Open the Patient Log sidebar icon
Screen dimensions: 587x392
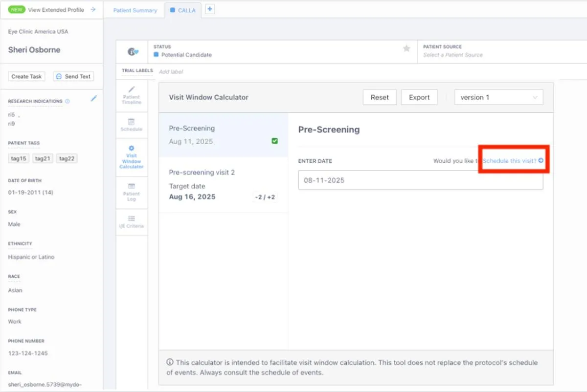132,192
